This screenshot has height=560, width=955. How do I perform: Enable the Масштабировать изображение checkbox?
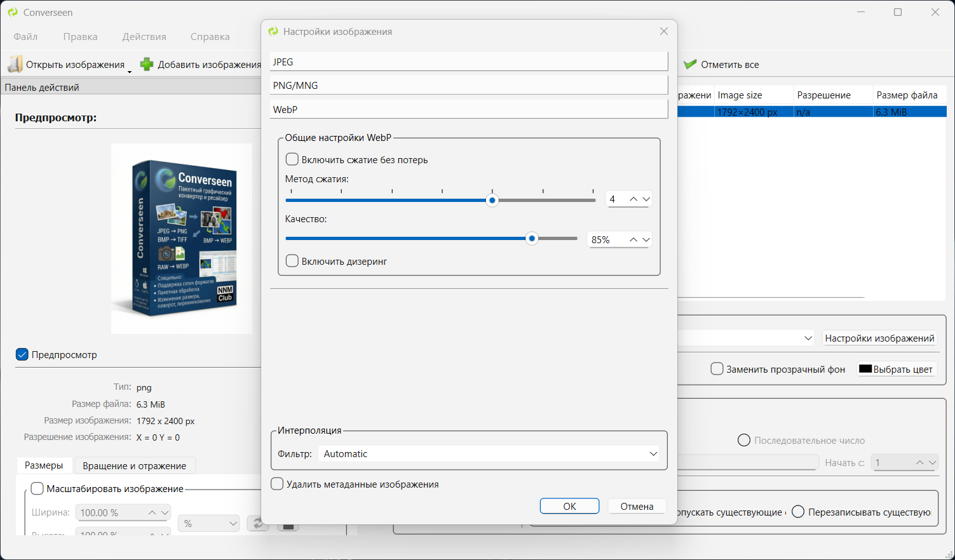coord(37,488)
